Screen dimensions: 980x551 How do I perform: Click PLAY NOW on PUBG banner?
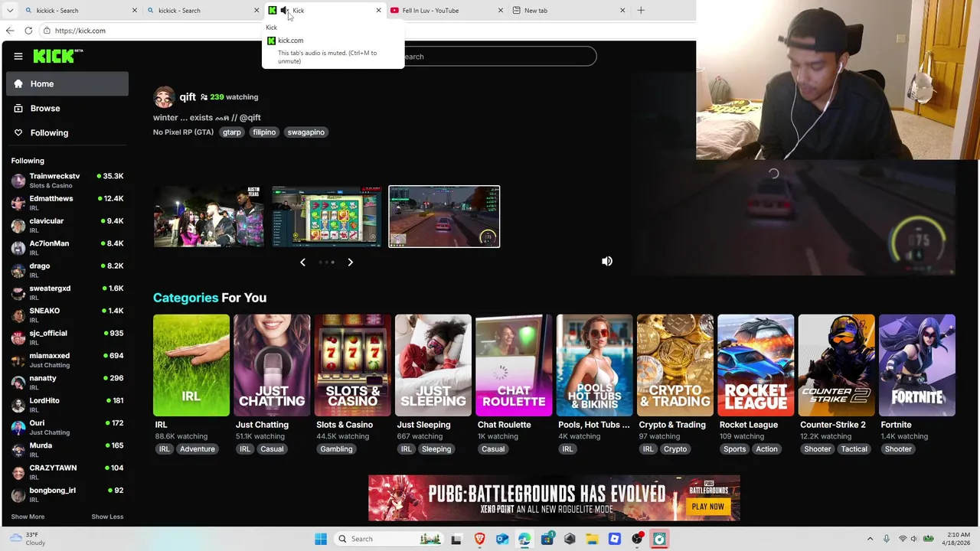707,507
